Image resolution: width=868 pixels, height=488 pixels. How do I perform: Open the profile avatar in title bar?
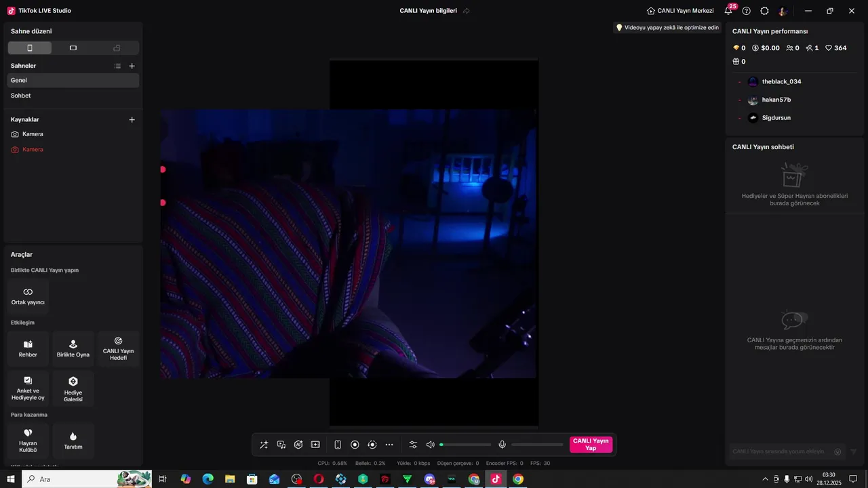click(783, 11)
